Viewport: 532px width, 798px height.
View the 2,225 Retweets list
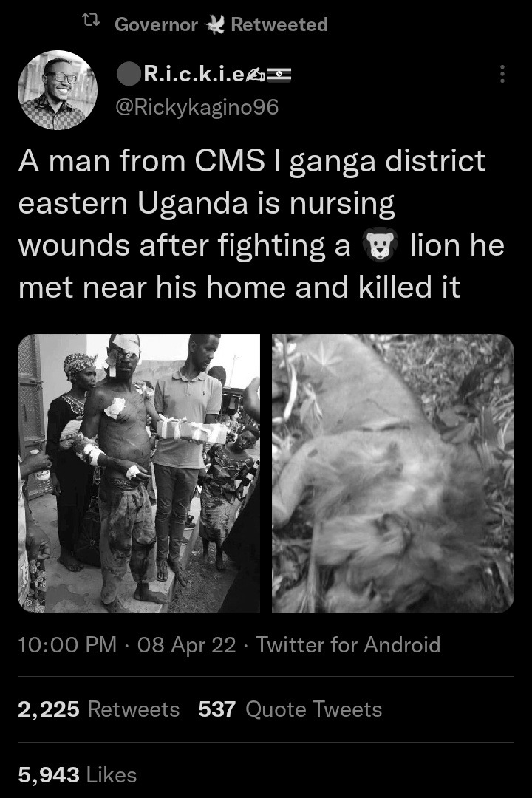pos(99,709)
